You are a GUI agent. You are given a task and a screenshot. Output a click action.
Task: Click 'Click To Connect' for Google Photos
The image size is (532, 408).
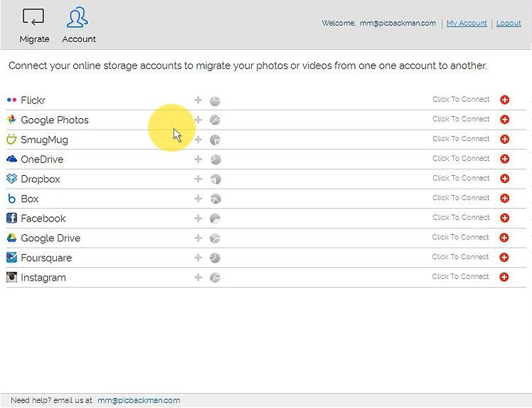461,120
